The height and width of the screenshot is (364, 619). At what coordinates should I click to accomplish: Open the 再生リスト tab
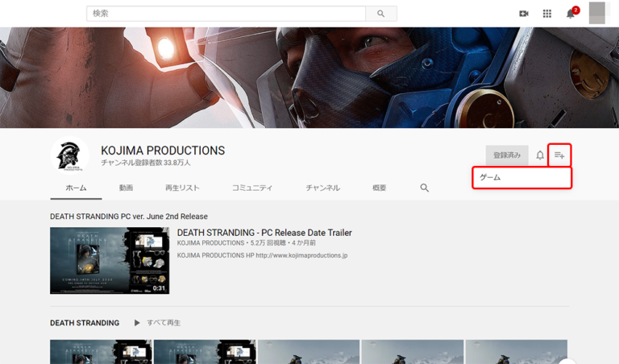pyautogui.click(x=182, y=188)
